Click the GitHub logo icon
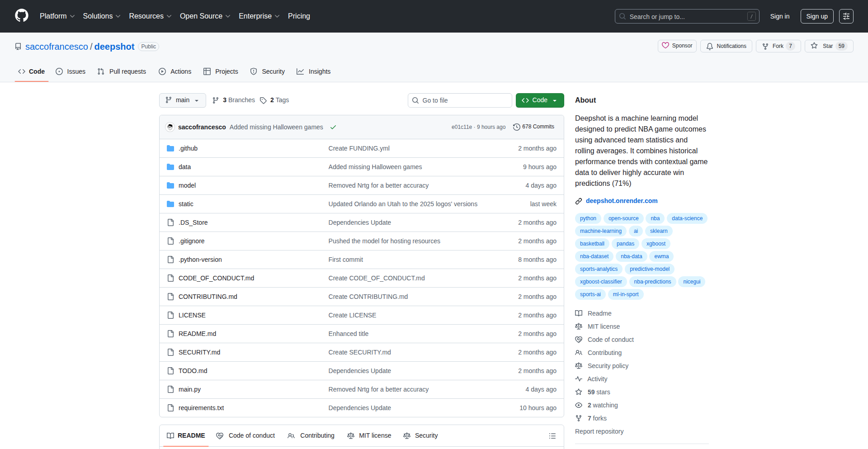868x449 pixels. point(22,16)
